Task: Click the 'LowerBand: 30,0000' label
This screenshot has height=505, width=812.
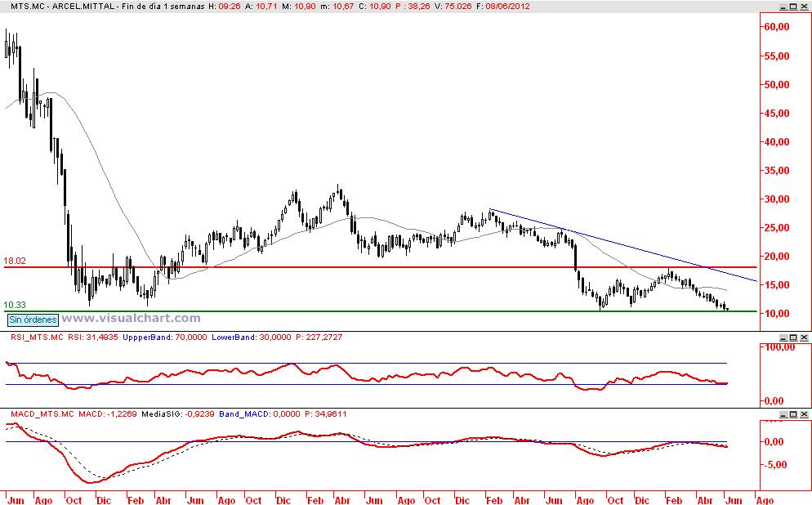Action: tap(252, 337)
